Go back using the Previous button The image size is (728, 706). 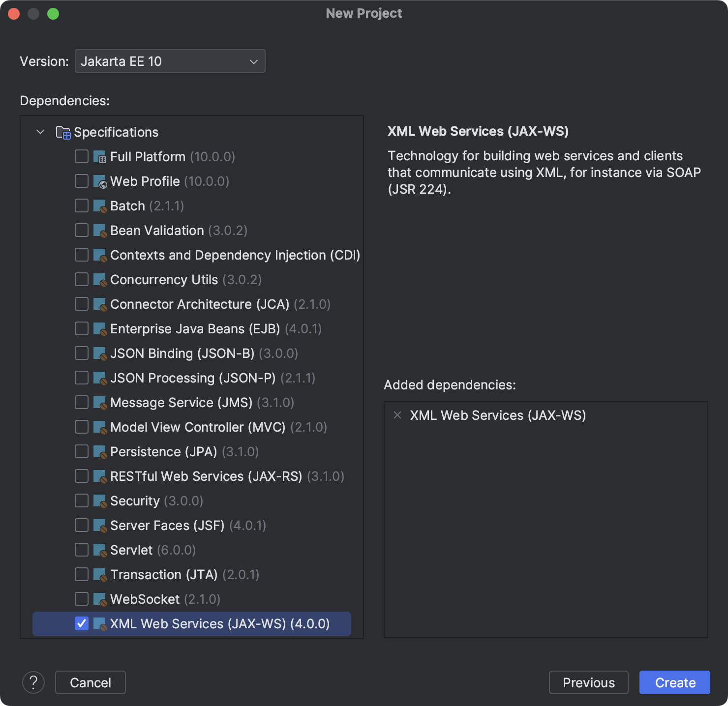click(588, 682)
